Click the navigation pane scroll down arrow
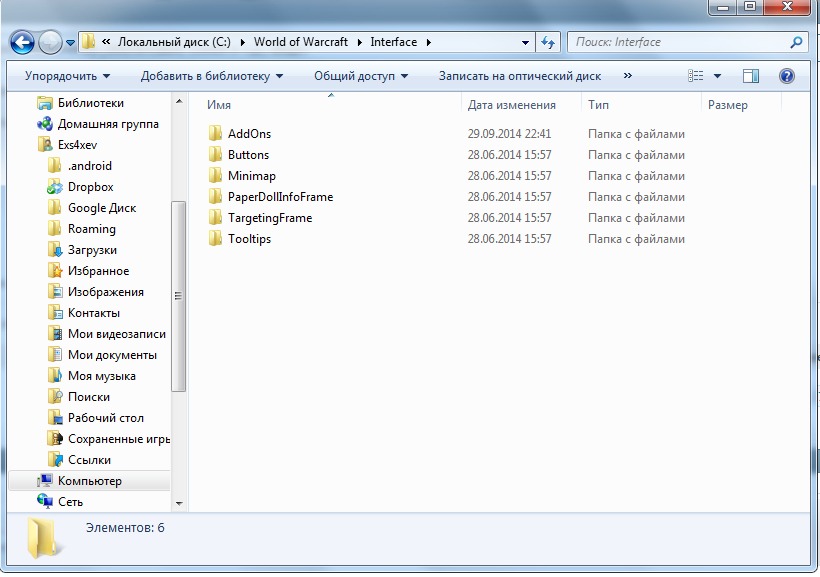This screenshot has width=820, height=577. 179,503
